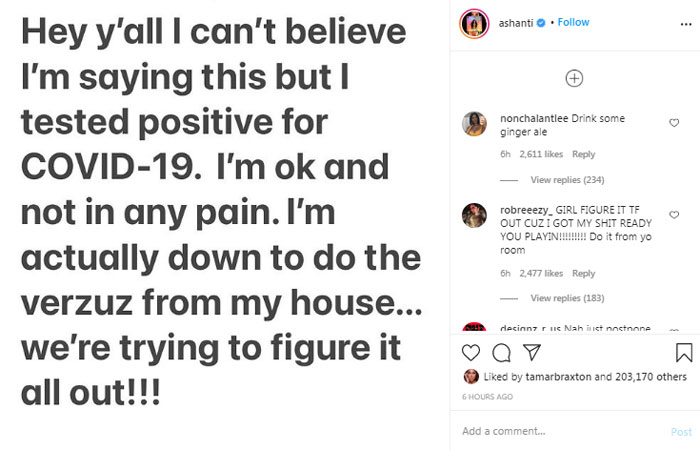The image size is (700, 450).
Task: Open robreeezy_'s profile avatar
Action: (474, 215)
